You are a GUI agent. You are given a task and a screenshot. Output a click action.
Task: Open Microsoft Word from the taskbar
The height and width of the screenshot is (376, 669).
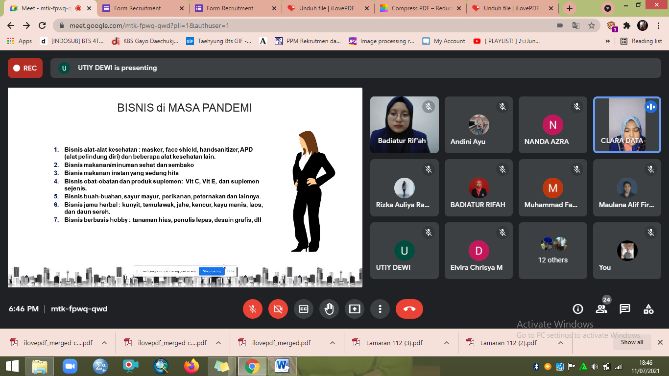[x=282, y=366]
